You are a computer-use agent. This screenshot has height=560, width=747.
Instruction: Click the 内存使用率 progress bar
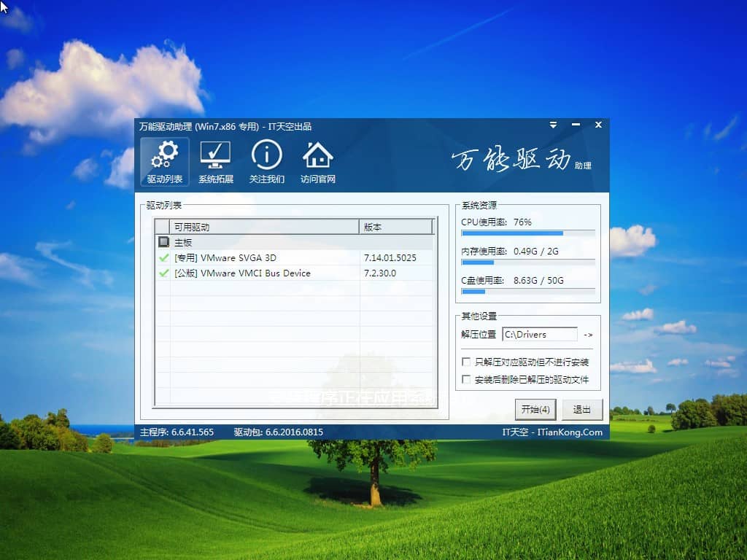pos(528,262)
